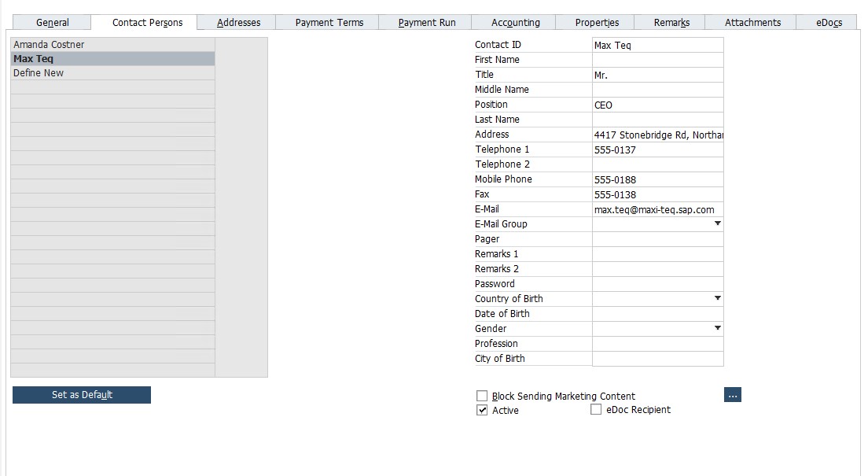This screenshot has width=868, height=476.
Task: Open the Attachments tab
Action: coord(752,23)
